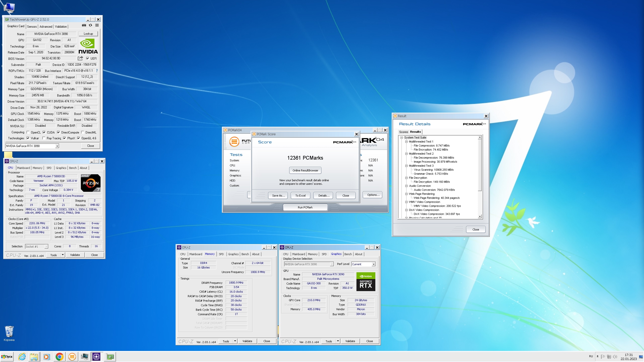Show hidden tray icons arrow

pyautogui.click(x=597, y=356)
